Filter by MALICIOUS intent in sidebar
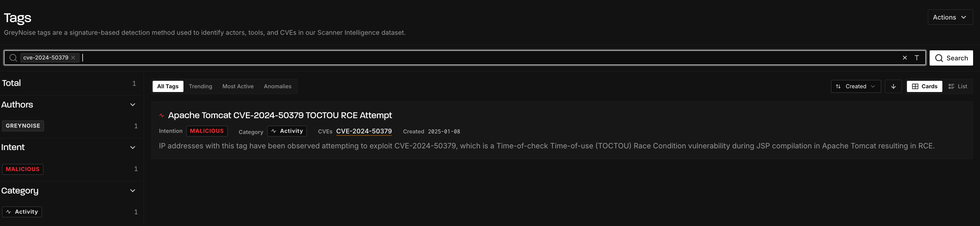This screenshot has height=226, width=980. [x=22, y=169]
